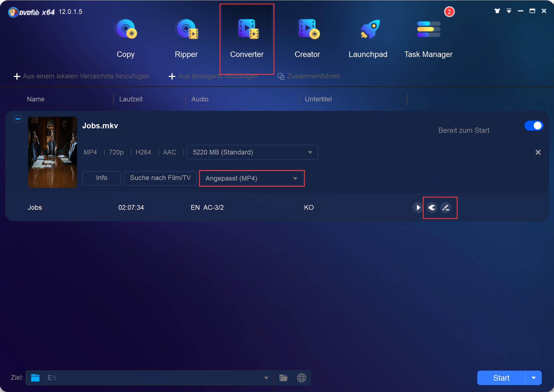
Task: Click the Laufzeit column header
Action: [x=131, y=99]
